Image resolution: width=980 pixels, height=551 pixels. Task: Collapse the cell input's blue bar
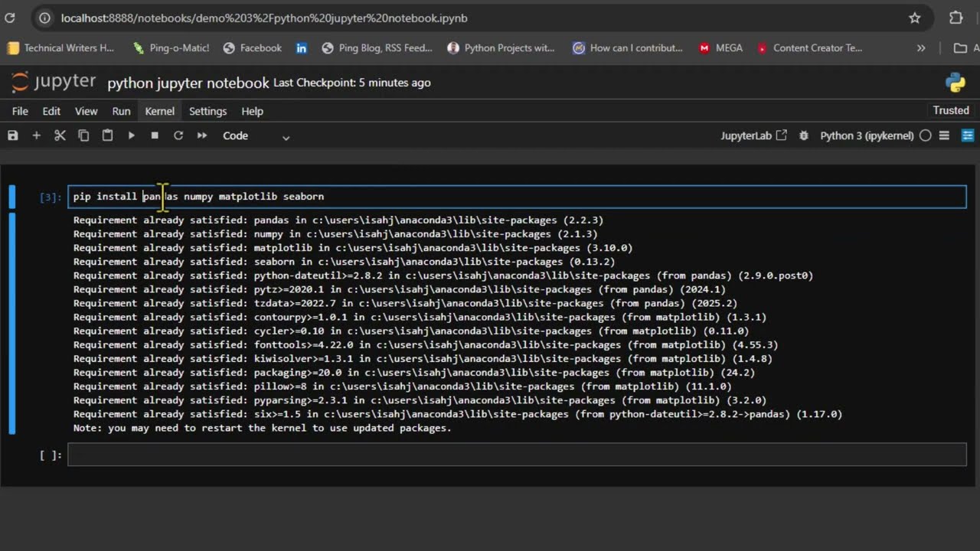coord(11,197)
